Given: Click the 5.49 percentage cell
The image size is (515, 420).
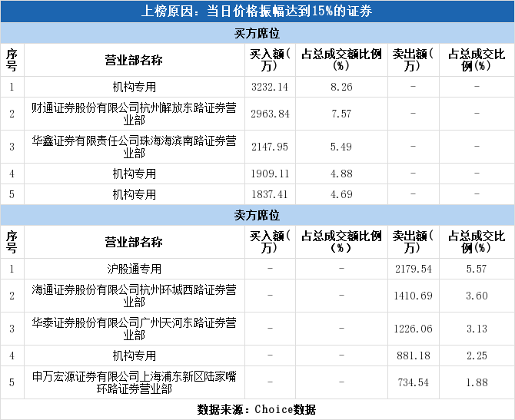Looking at the screenshot, I should point(341,147).
